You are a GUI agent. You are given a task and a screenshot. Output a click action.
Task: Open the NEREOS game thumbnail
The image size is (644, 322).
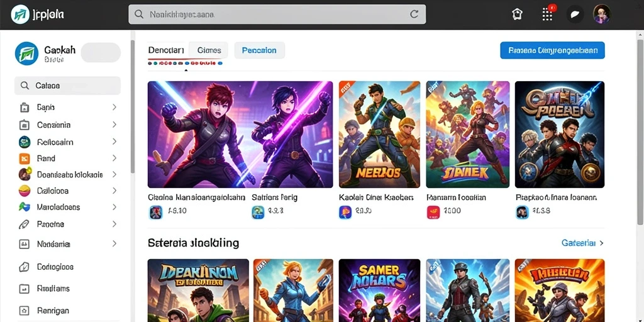point(379,135)
